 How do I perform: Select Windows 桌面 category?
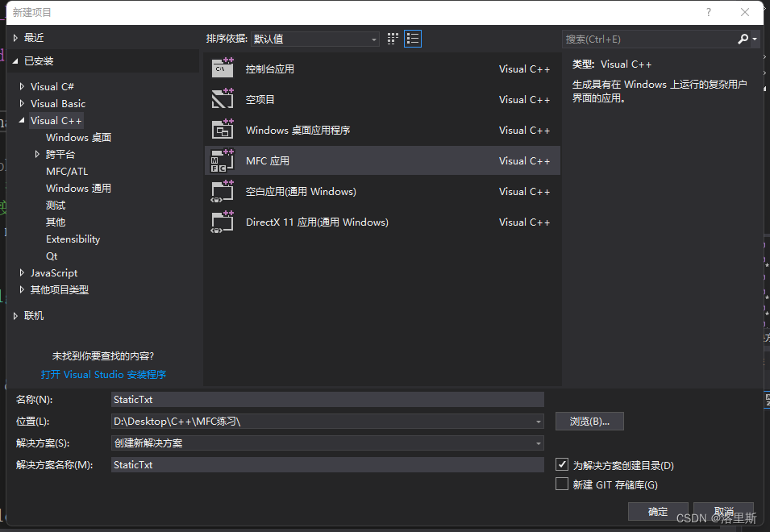[x=78, y=137]
